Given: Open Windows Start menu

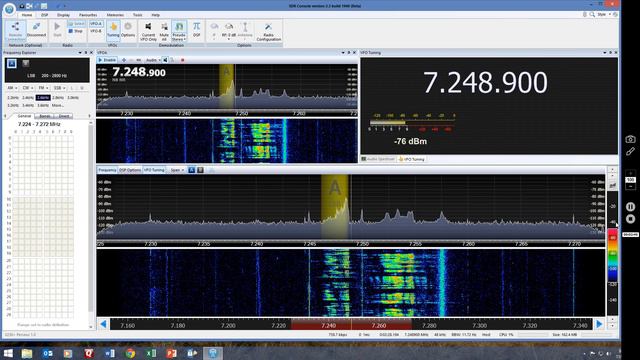Looking at the screenshot, I should pyautogui.click(x=8, y=353).
